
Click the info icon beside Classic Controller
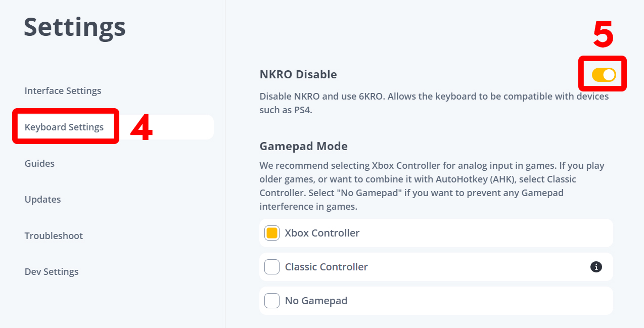pos(596,267)
